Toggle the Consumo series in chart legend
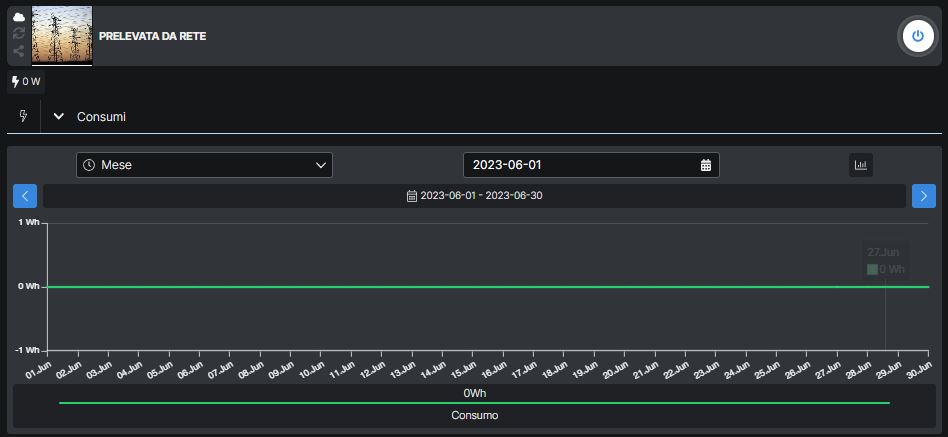 tap(474, 415)
